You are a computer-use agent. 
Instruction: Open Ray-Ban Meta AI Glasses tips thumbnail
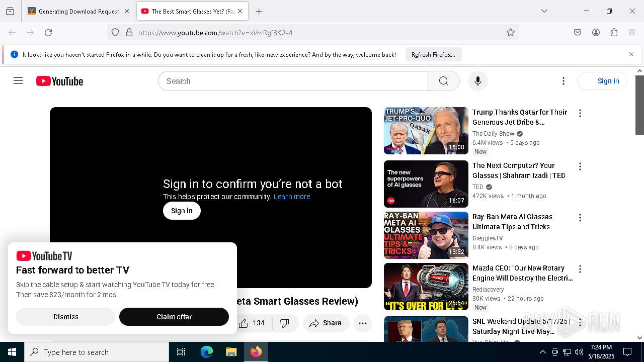[426, 235]
